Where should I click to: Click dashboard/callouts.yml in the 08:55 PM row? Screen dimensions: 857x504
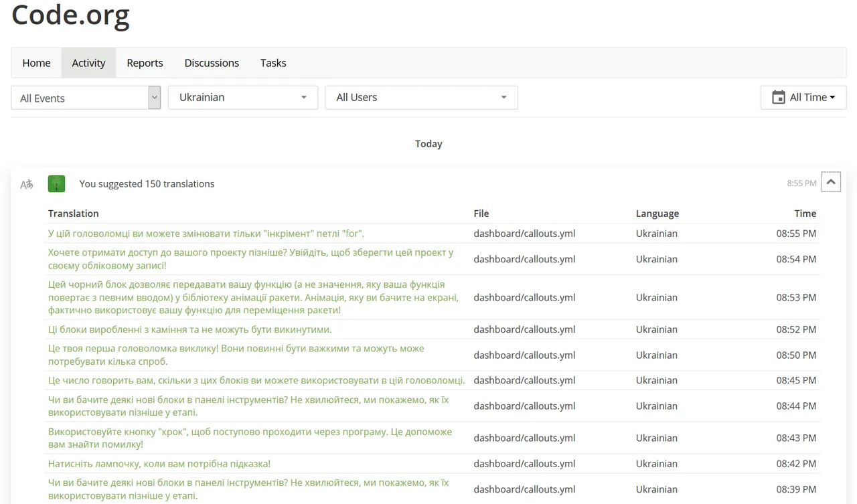(x=524, y=234)
